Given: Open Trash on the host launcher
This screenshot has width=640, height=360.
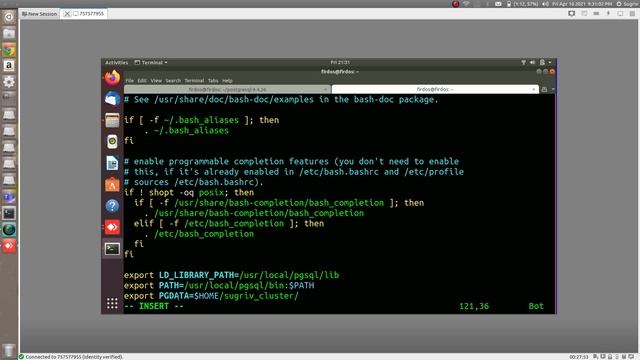Looking at the screenshot, I should [x=9, y=350].
